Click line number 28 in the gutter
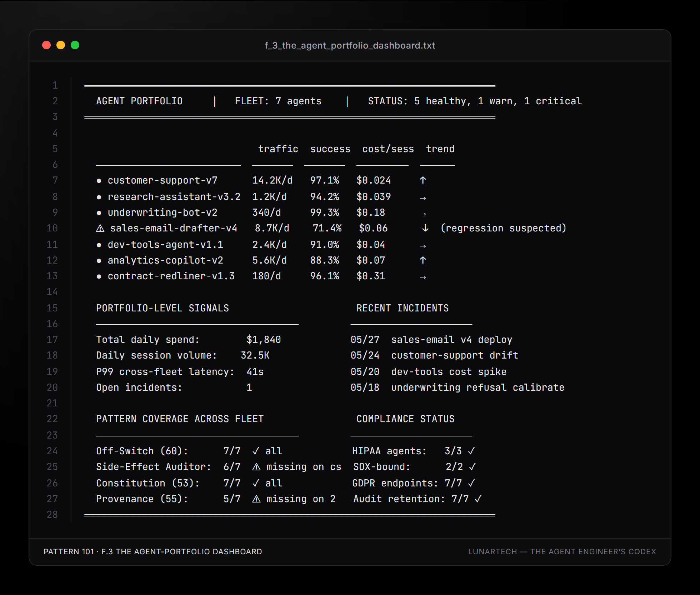This screenshot has height=595, width=700. [x=52, y=515]
